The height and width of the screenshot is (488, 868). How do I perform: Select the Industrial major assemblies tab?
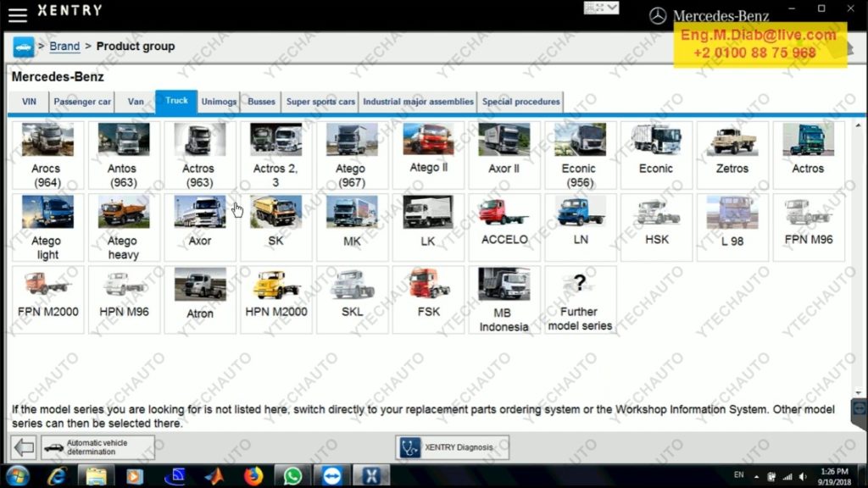click(x=418, y=102)
